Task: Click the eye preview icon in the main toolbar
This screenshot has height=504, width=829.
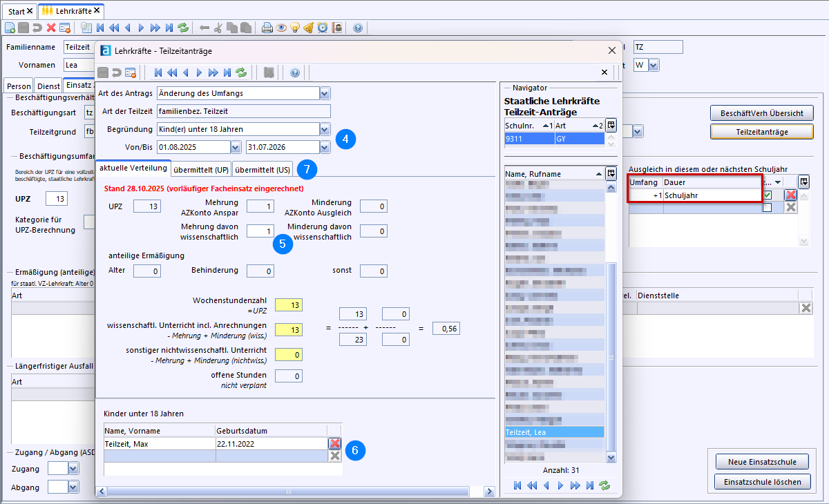Action: pyautogui.click(x=281, y=28)
